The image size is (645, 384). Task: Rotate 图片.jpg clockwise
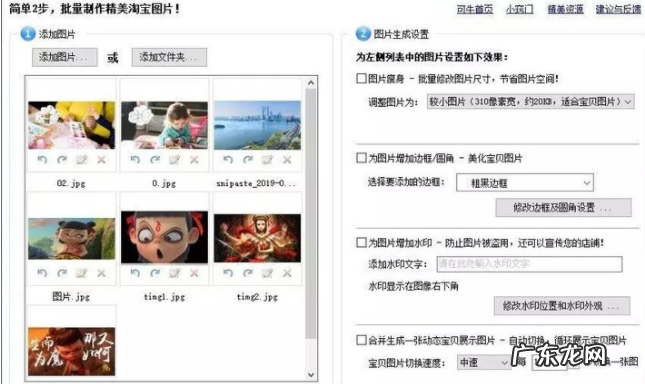coord(62,273)
